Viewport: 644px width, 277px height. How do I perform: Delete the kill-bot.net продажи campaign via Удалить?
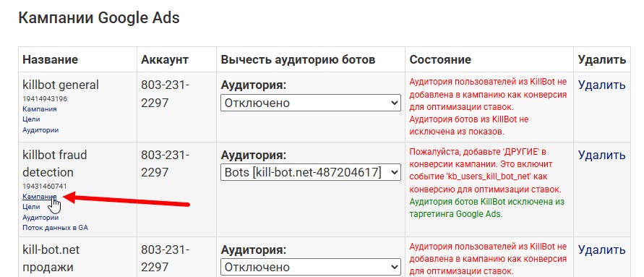point(601,250)
